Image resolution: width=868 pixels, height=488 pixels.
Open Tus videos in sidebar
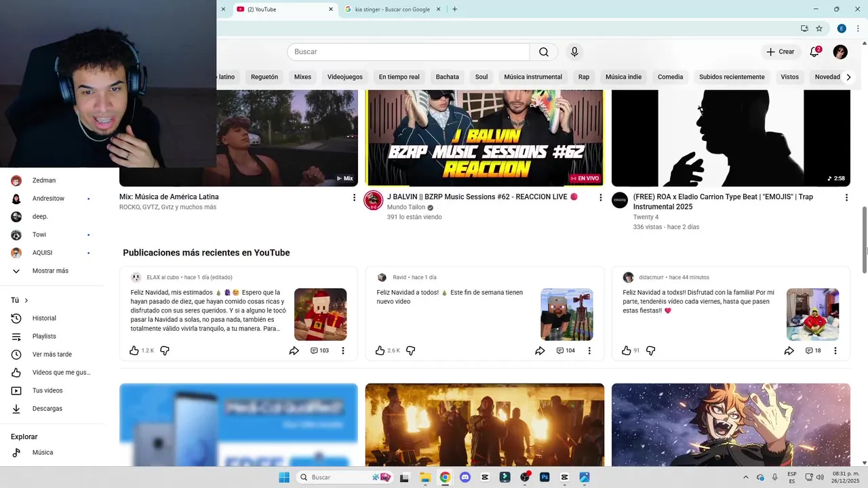point(47,390)
